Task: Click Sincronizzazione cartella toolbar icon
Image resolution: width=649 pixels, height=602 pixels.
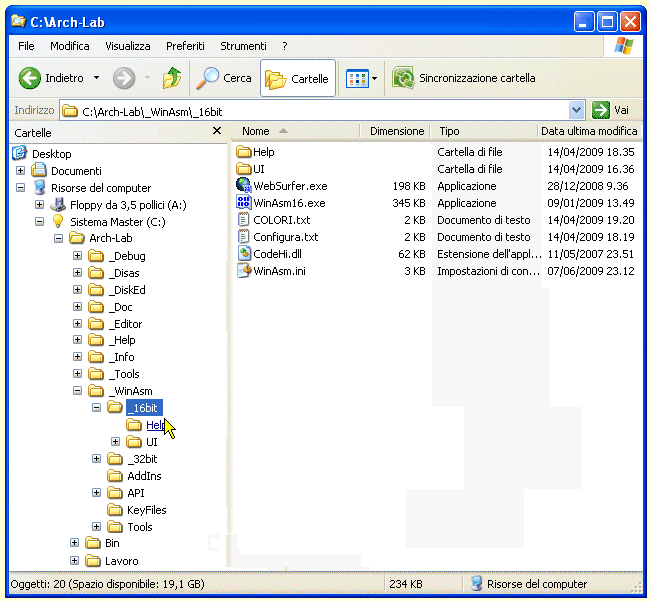Action: [x=403, y=78]
